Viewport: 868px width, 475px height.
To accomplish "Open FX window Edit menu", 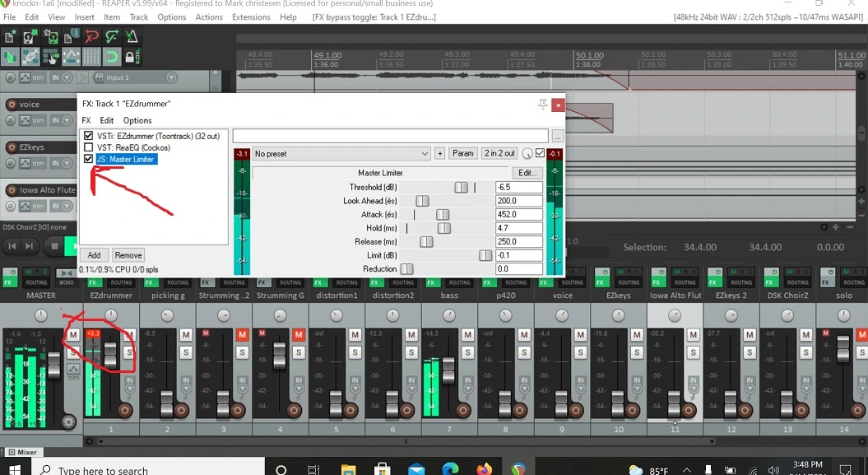I will (106, 120).
